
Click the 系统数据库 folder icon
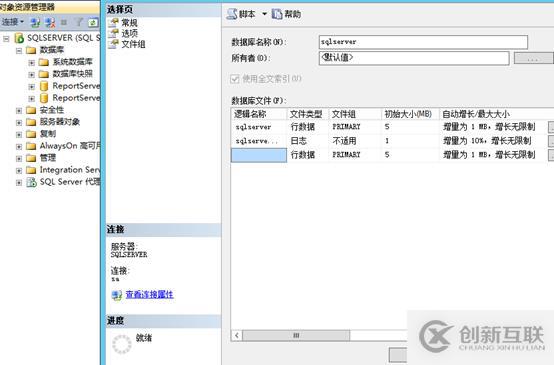coord(44,62)
